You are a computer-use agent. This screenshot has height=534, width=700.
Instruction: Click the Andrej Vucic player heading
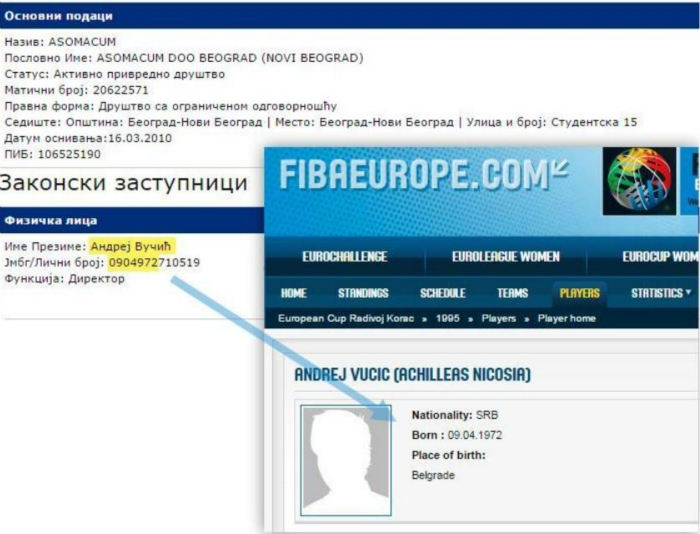tap(412, 374)
